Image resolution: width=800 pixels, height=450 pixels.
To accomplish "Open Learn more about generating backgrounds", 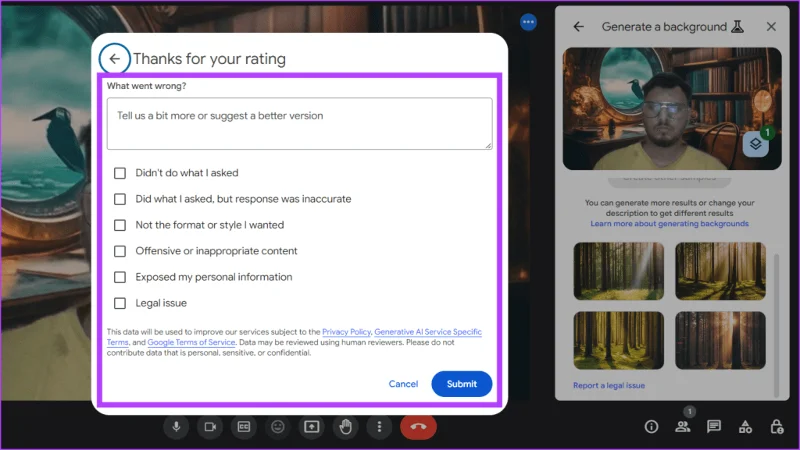I will pos(669,223).
